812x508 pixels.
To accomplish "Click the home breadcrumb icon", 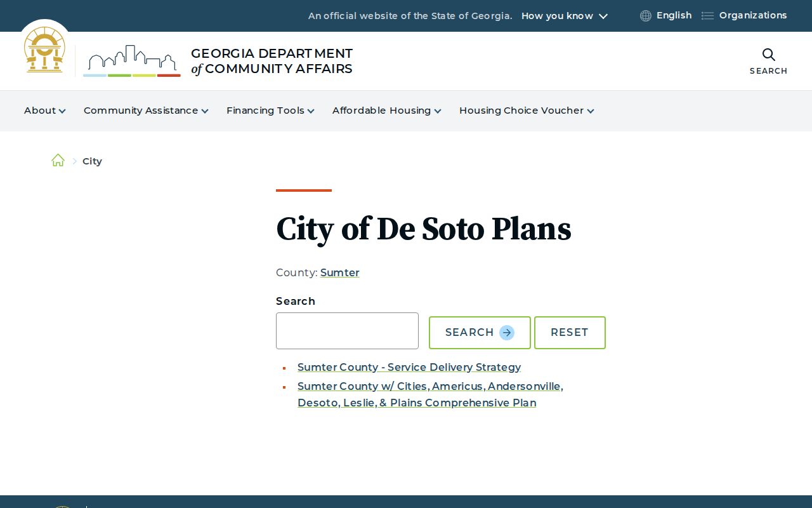I will 58,161.
